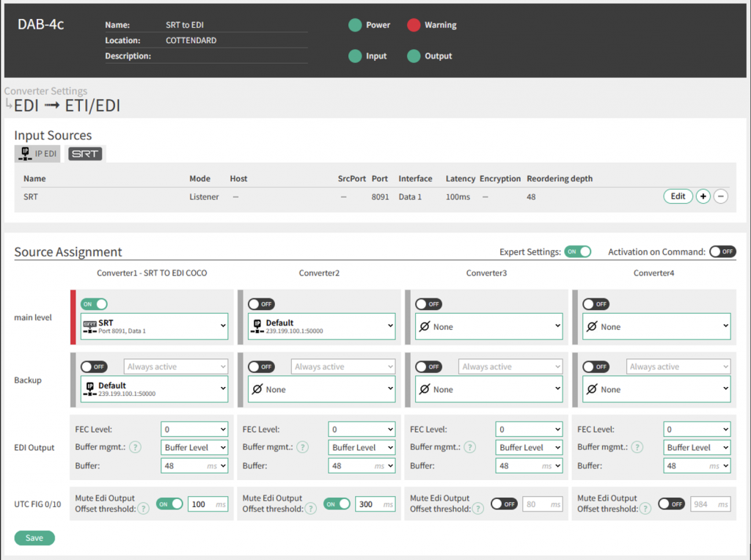Disable Converter1 Mute Edi Output toggle
The image size is (751, 560).
tap(169, 504)
